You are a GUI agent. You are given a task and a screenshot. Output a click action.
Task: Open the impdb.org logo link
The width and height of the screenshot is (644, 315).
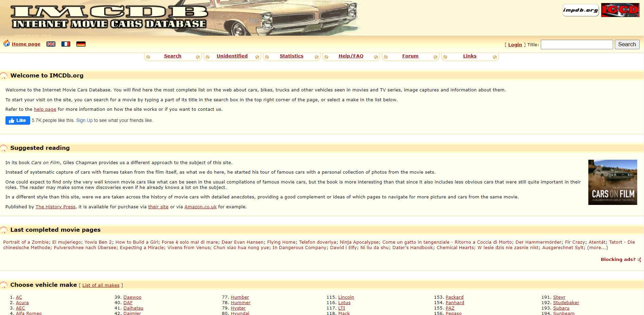click(581, 10)
